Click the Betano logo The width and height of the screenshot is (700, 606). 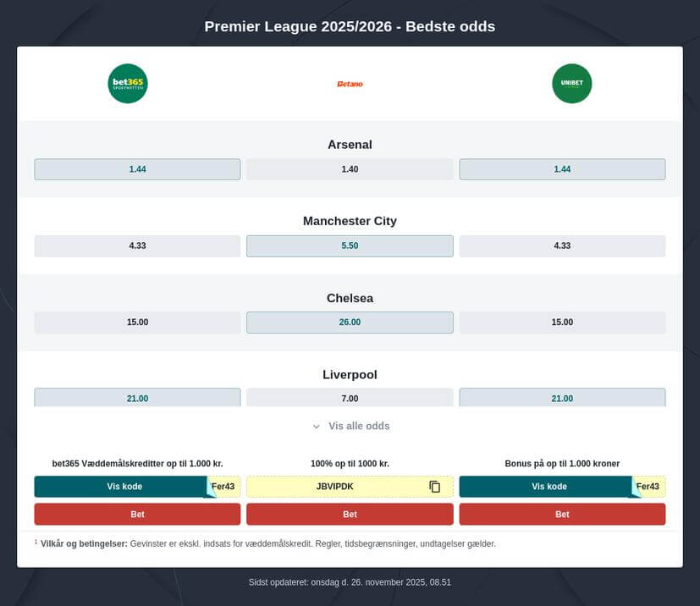click(x=350, y=83)
